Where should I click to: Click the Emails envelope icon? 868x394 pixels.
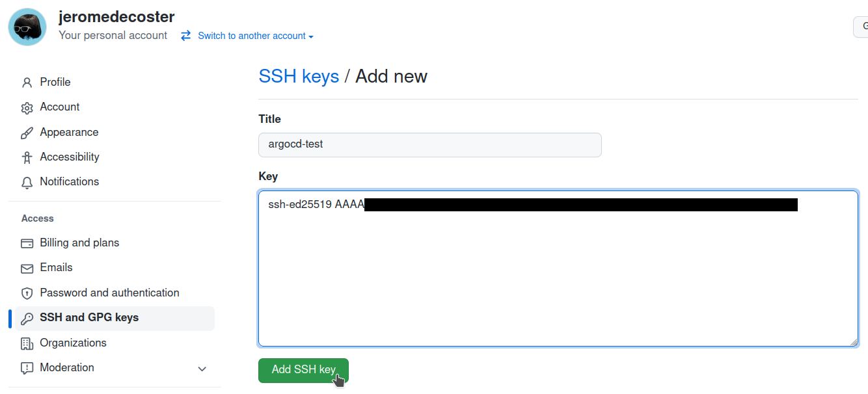pyautogui.click(x=27, y=268)
